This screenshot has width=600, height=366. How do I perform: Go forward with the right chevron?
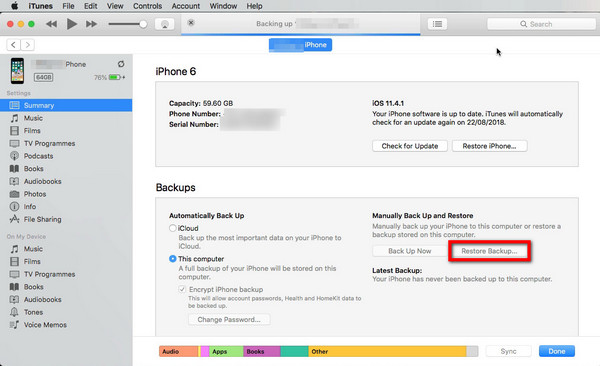coord(28,45)
